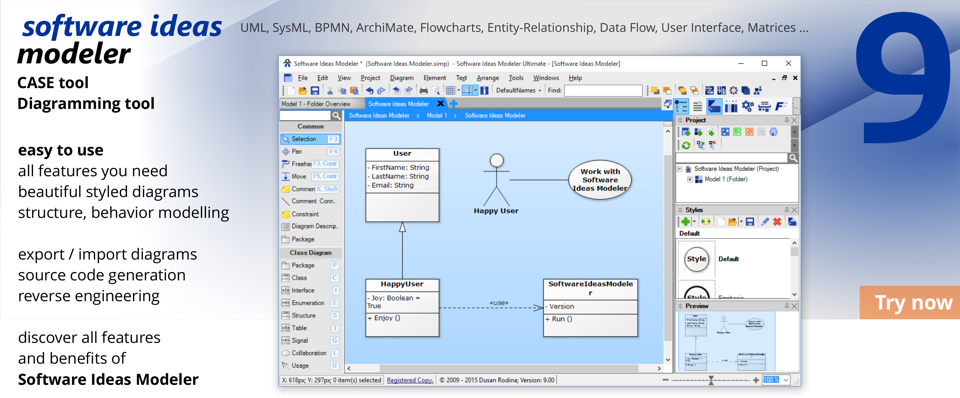Select the Interface element tool

(x=309, y=291)
